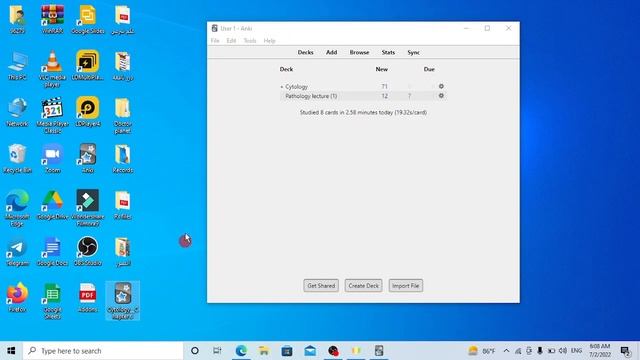The height and width of the screenshot is (360, 640).
Task: Select the Cytology .apkg file on desktop
Action: (x=122, y=301)
